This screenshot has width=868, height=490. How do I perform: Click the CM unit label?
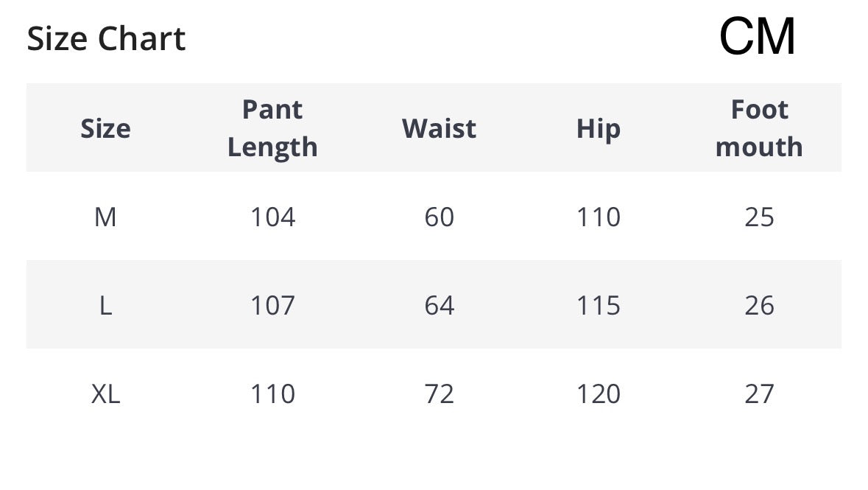[757, 36]
